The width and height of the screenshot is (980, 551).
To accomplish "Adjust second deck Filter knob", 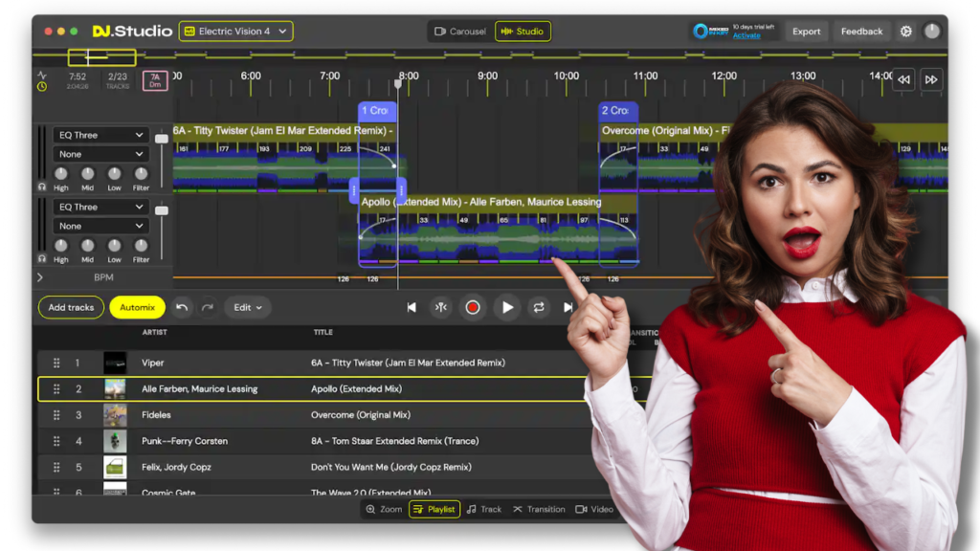I will coord(141,246).
